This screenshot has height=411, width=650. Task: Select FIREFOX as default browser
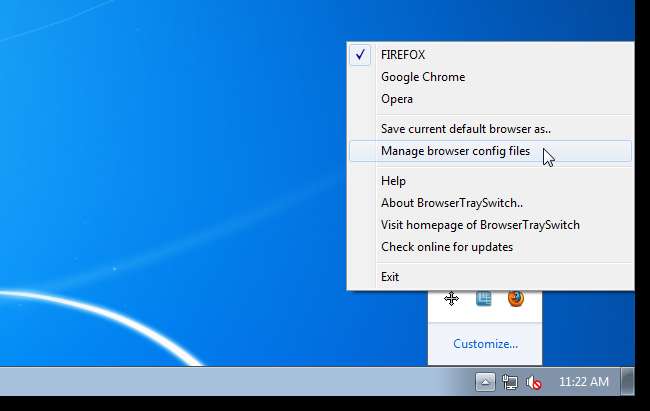490,55
